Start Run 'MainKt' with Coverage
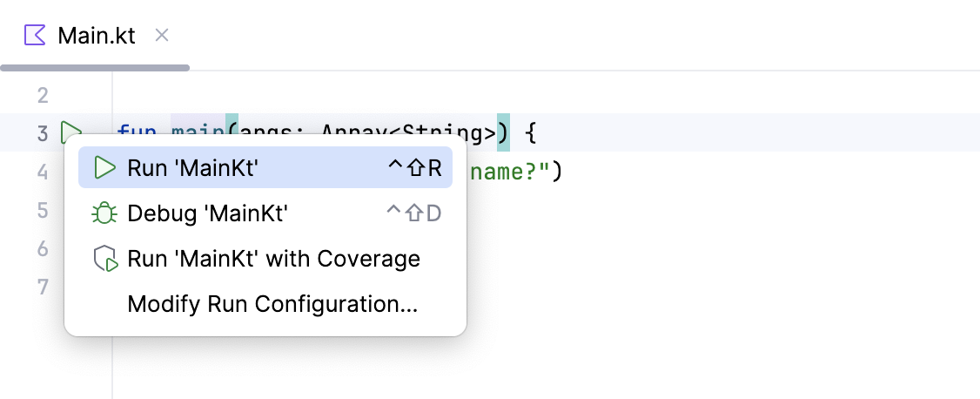The height and width of the screenshot is (399, 980). click(x=273, y=259)
